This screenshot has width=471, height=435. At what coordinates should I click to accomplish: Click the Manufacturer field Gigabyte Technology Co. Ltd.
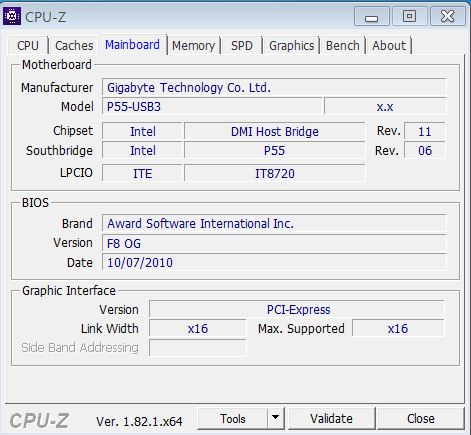274,88
